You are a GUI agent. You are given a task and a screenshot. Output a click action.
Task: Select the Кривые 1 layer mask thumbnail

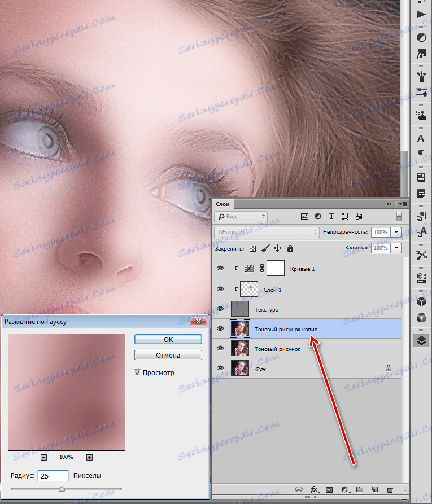276,268
